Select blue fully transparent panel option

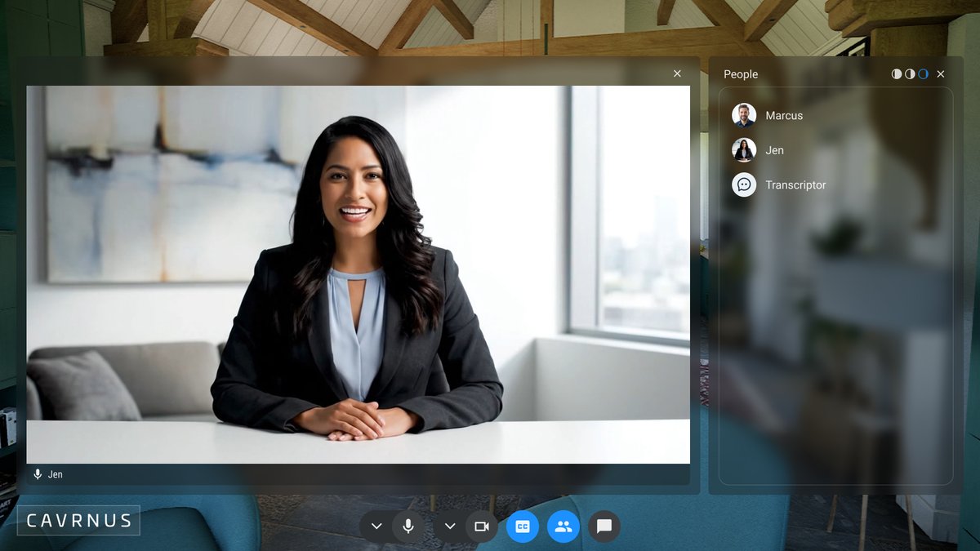pos(923,74)
